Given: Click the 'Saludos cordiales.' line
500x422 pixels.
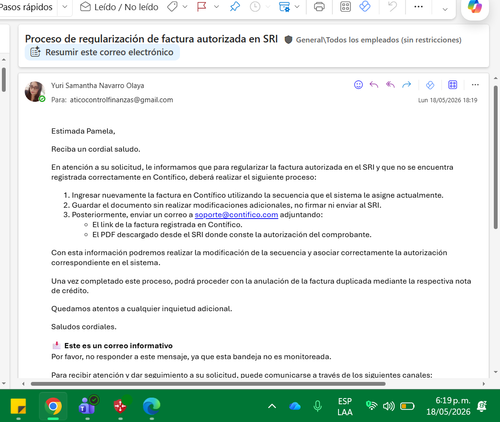Looking at the screenshot, I should [x=84, y=327].
